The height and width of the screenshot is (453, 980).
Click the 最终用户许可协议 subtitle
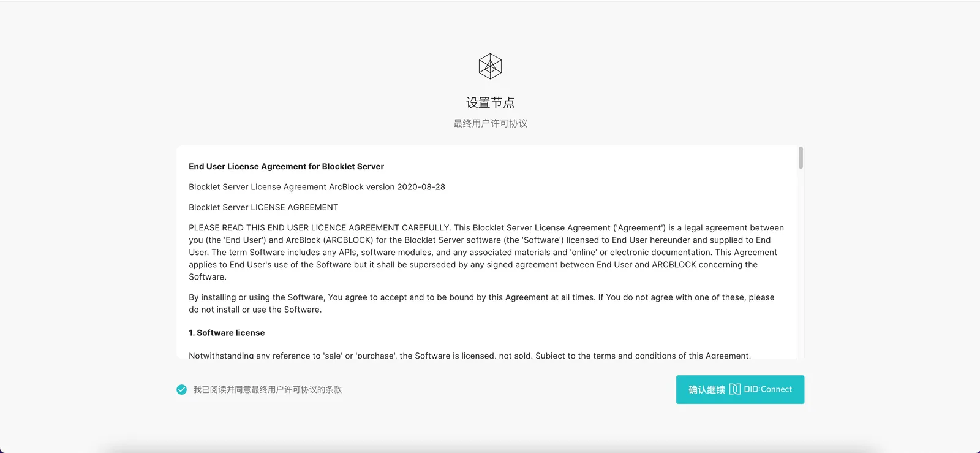pos(490,123)
